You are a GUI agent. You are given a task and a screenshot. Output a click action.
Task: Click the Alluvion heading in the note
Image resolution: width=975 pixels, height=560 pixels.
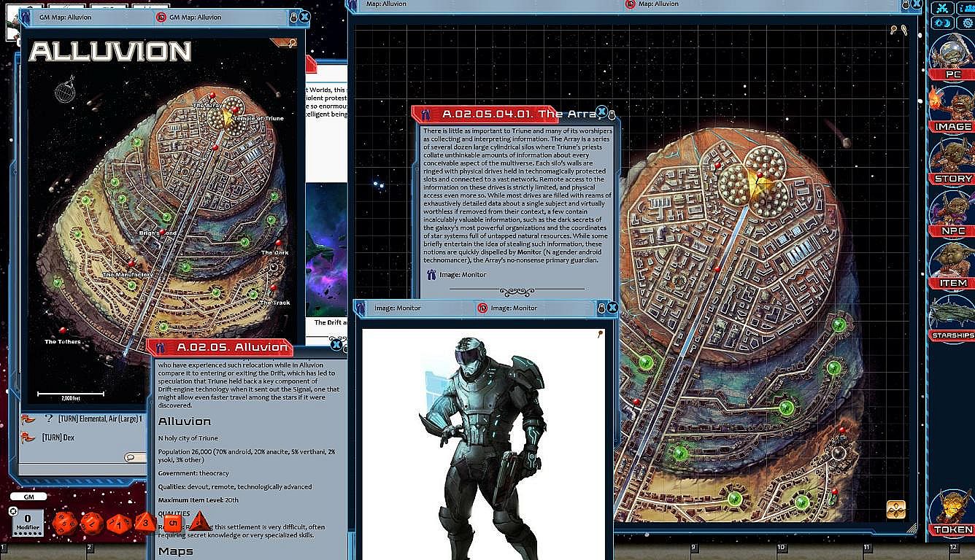185,421
